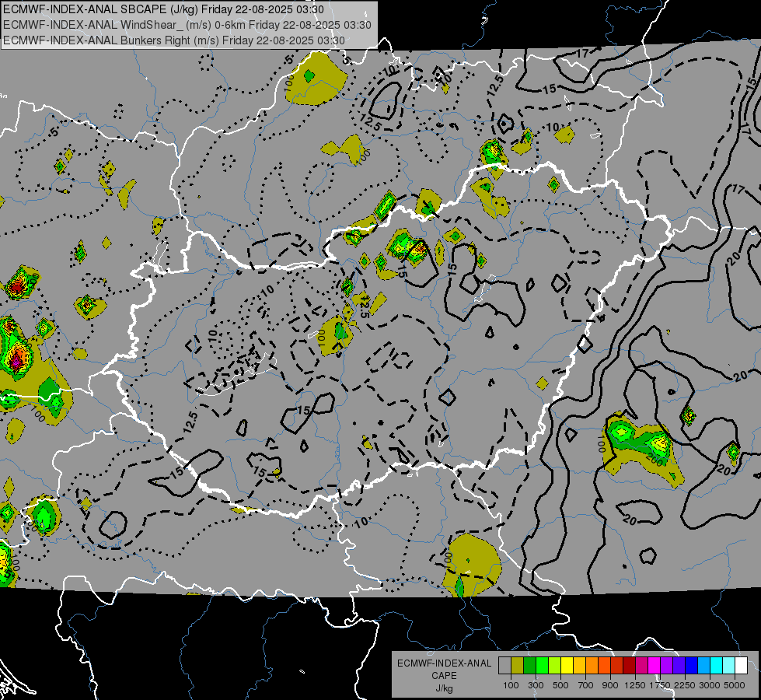The width and height of the screenshot is (761, 700).
Task: Click the 3000 legend value
Action: pyautogui.click(x=710, y=685)
